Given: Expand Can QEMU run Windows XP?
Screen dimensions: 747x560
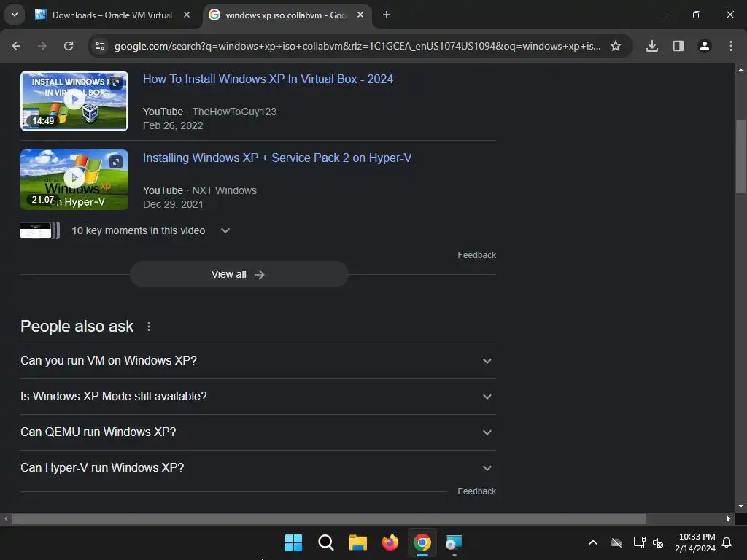Looking at the screenshot, I should [x=258, y=432].
